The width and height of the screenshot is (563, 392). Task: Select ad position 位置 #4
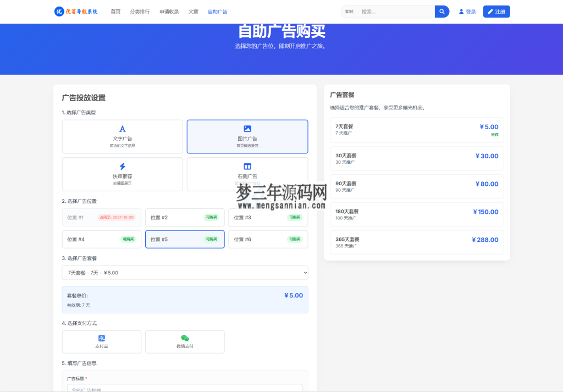[102, 239]
